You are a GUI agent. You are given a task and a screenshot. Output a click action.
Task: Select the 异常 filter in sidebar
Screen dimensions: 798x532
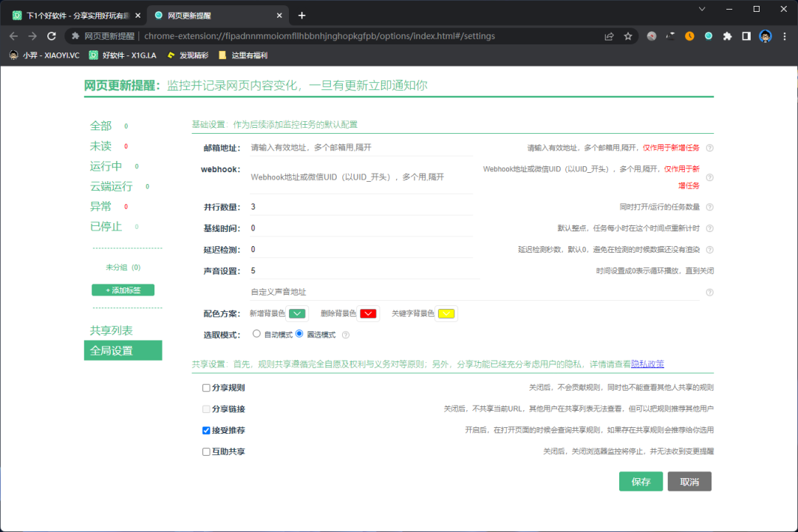pyautogui.click(x=100, y=206)
